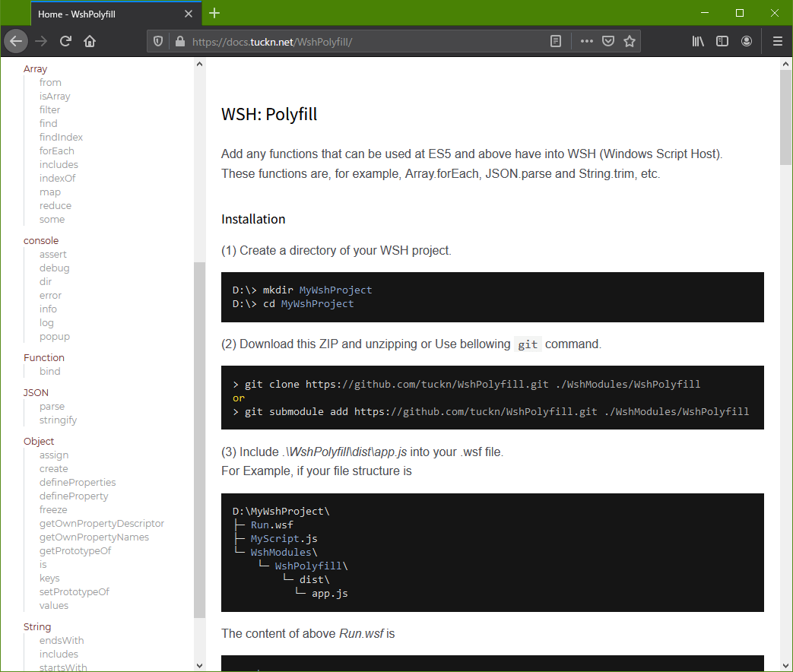Click the sidebar navigation scrollbar thumb
The height and width of the screenshot is (672, 793).
(199, 439)
